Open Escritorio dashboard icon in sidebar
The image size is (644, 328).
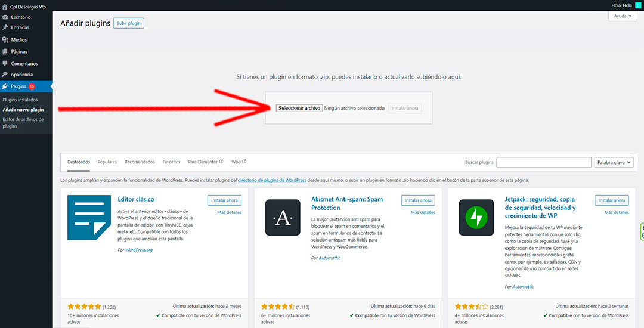tap(5, 17)
